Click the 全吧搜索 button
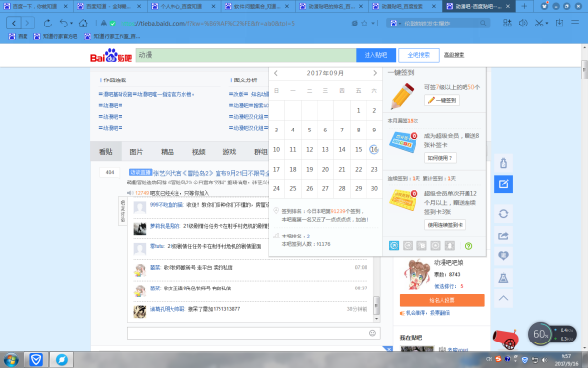Viewport: 588px width, 368px height. point(418,55)
